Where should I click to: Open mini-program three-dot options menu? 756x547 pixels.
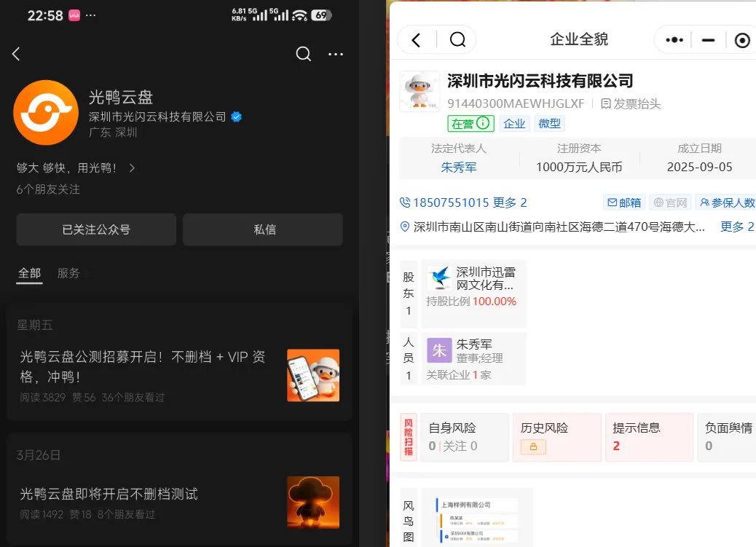[674, 39]
